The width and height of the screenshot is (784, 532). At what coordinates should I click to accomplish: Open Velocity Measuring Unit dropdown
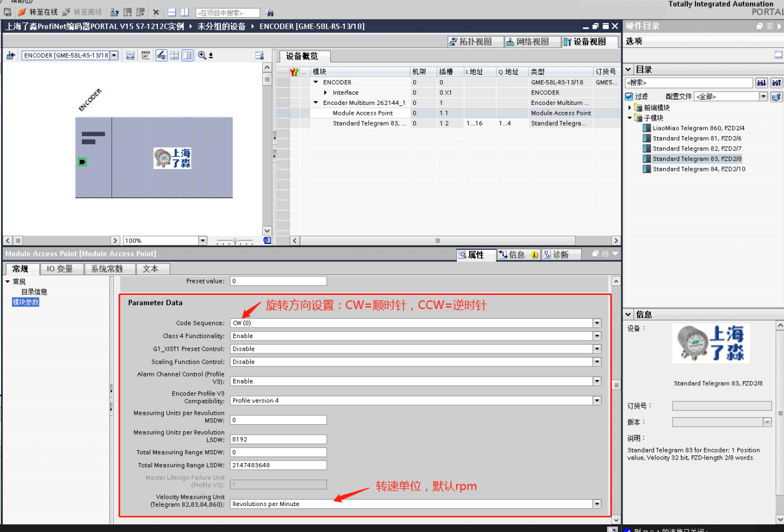(597, 504)
